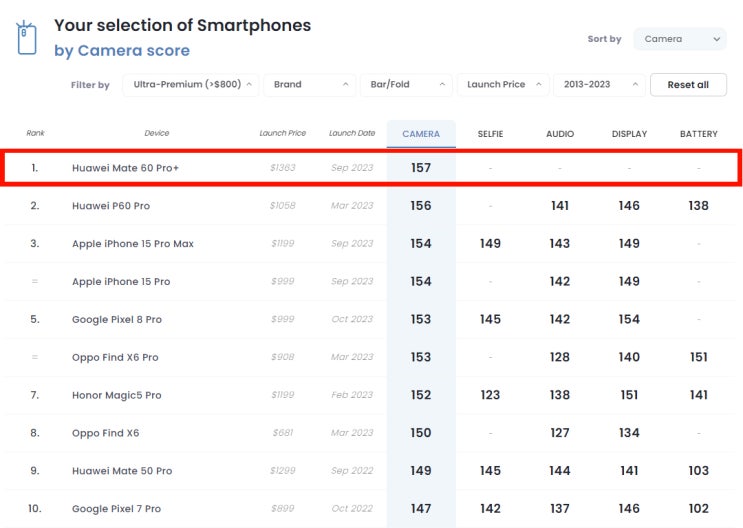Click battery score 102 for Google Pixel 7 Pro
Image resolution: width=743 pixels, height=528 pixels.
[698, 509]
